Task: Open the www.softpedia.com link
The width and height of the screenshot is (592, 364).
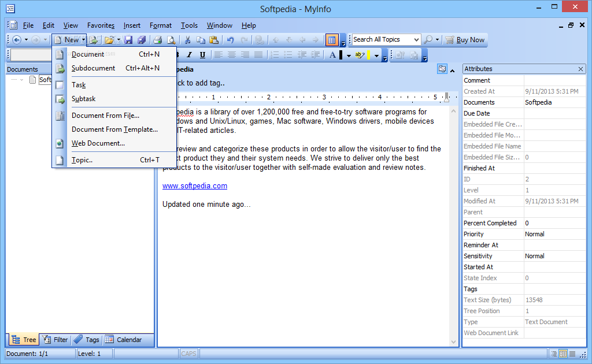Action: click(195, 185)
